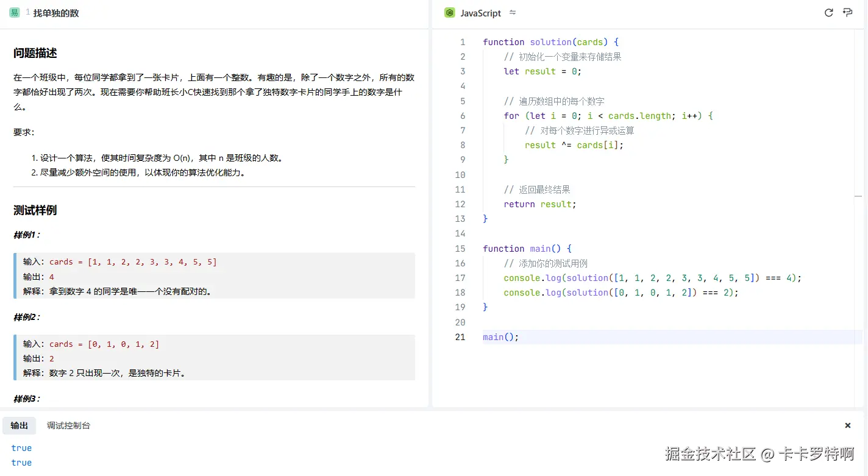Click the format code paint-roller icon
This screenshot has width=868, height=476.
click(x=847, y=13)
